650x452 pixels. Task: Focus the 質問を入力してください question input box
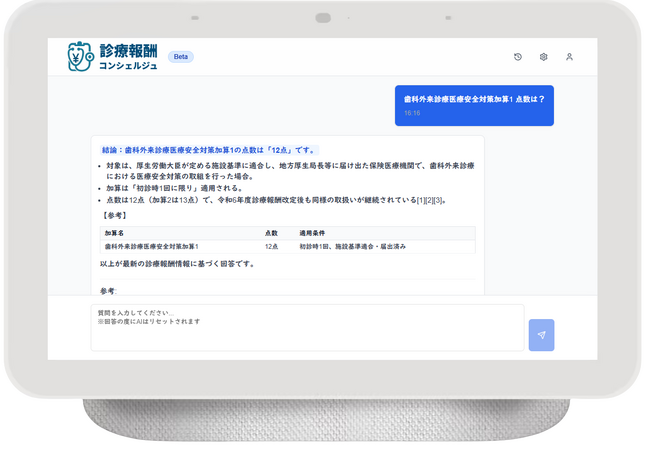point(306,327)
